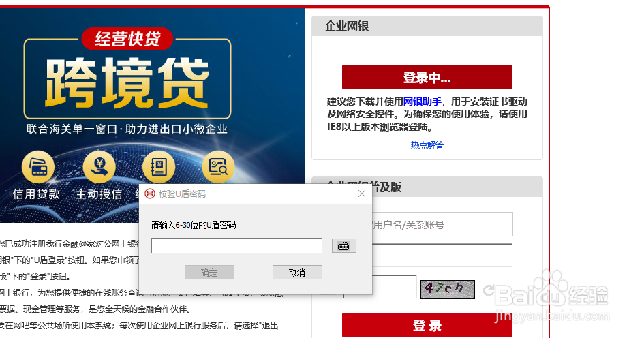Focus the captcha code input field
Image resolution: width=644 pixels, height=338 pixels.
click(x=395, y=287)
